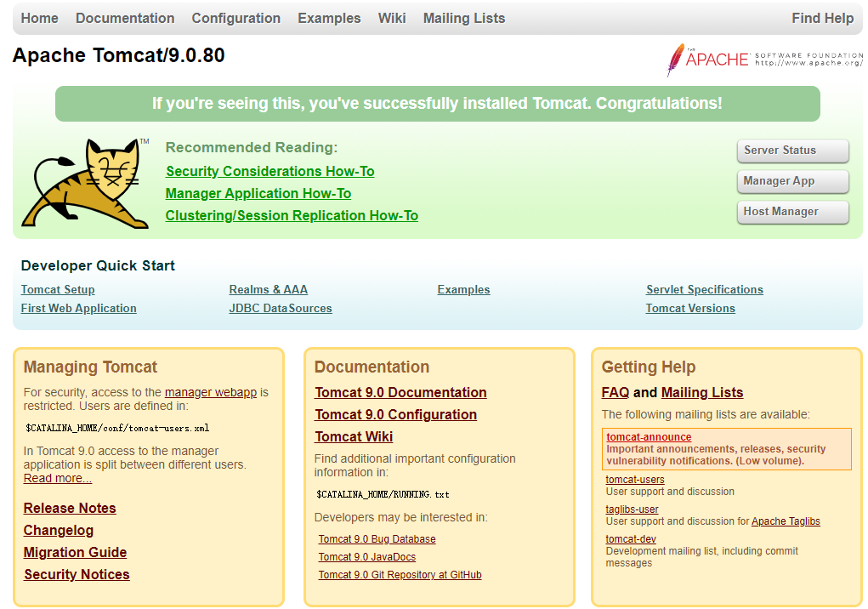Viewport: 868px width, 609px height.
Task: Open the Changelog link
Action: [x=58, y=531]
